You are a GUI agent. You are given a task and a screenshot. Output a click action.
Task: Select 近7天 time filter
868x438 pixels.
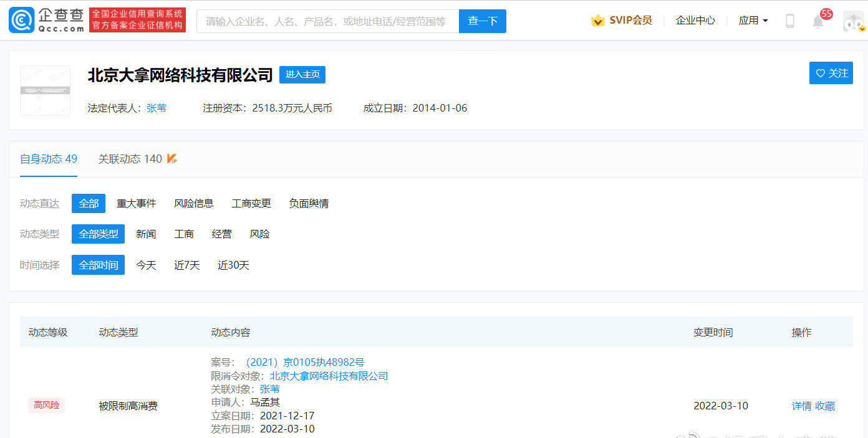[187, 265]
